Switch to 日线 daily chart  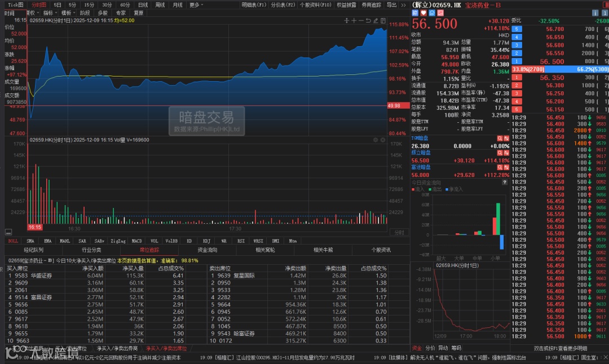(143, 5)
